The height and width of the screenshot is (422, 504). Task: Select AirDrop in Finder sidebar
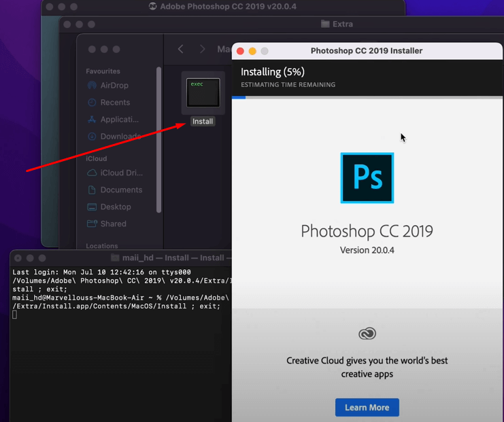(108, 86)
